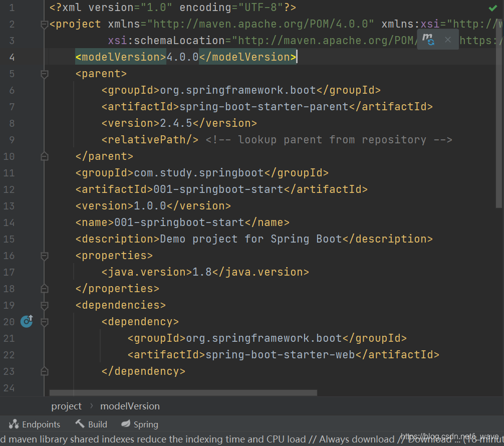Collapse the dependencies tag fold on line 19
504x446 pixels.
click(45, 306)
